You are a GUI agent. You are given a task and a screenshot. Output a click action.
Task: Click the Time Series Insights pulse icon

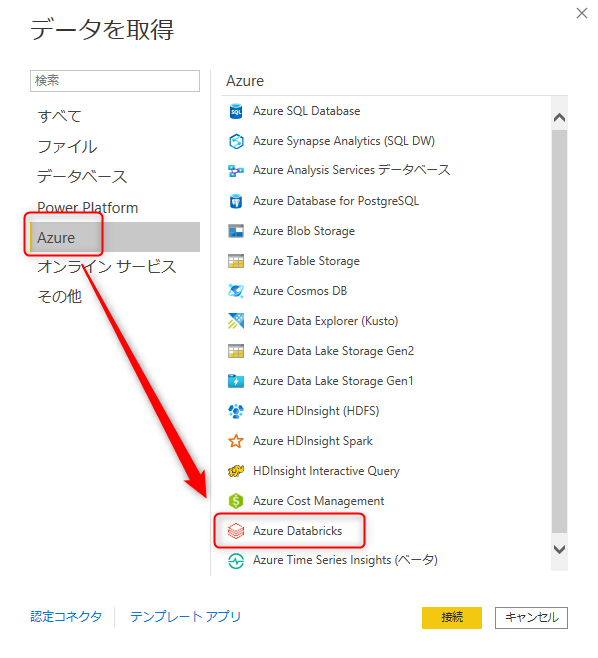(x=236, y=561)
